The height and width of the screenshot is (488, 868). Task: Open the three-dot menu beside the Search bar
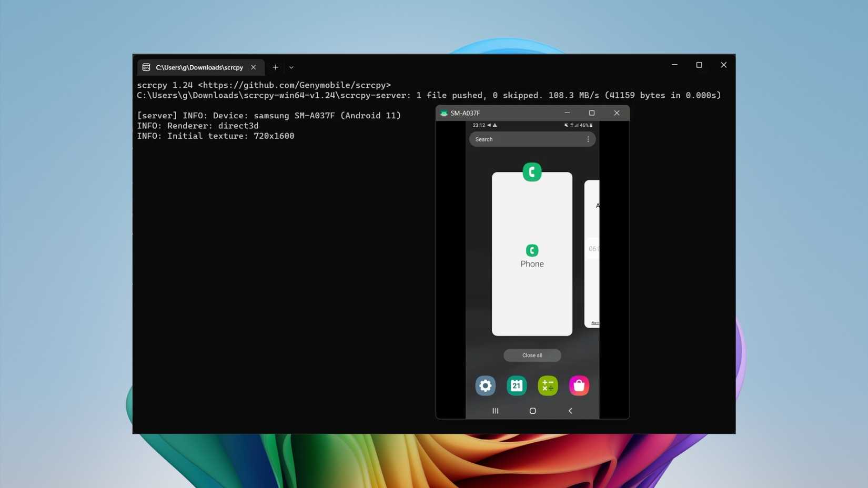(x=588, y=139)
